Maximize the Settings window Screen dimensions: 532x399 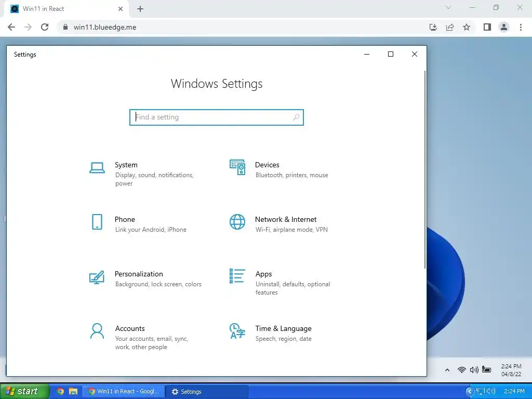tap(391, 54)
